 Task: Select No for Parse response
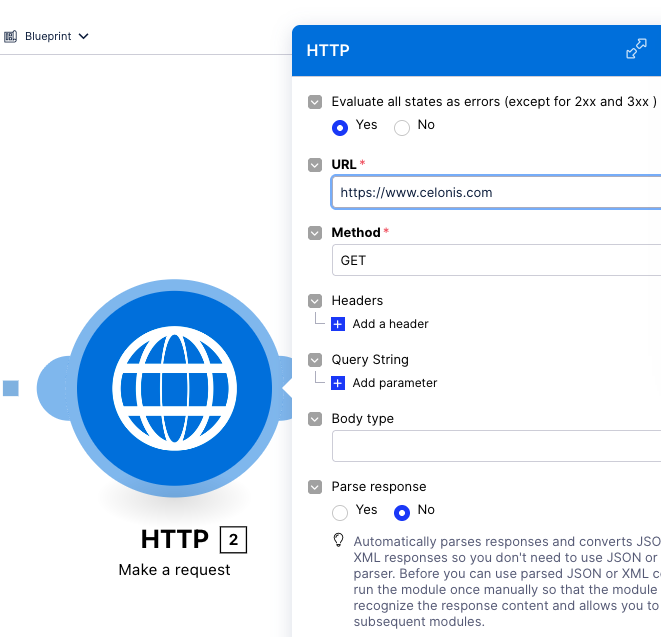click(x=402, y=512)
